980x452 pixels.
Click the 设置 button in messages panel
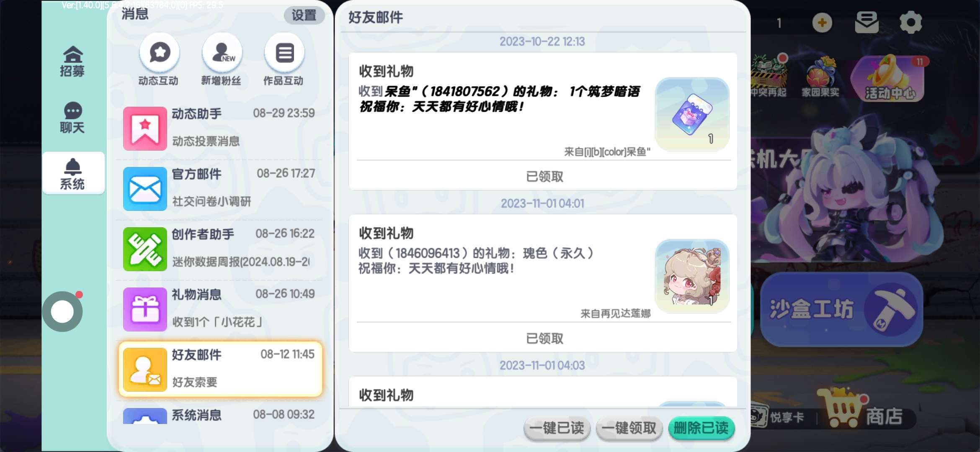304,15
